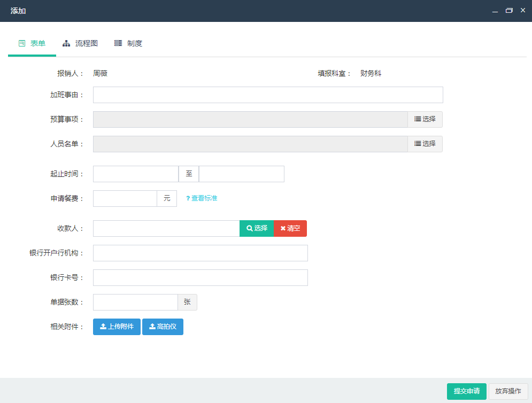Click the 人员名单 选择 button
532x403 pixels.
425,144
